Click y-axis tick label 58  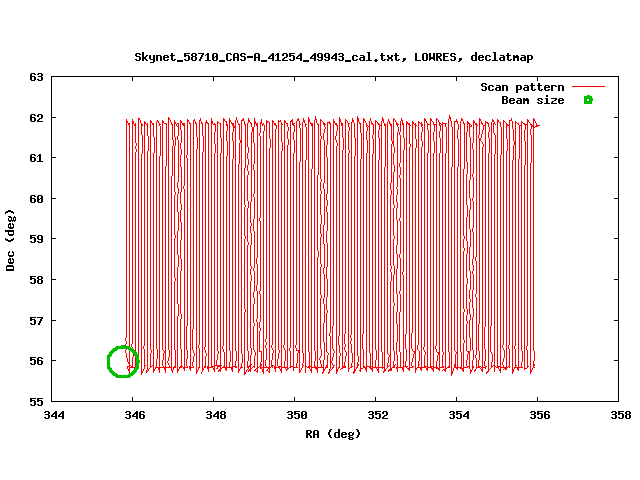click(x=36, y=280)
